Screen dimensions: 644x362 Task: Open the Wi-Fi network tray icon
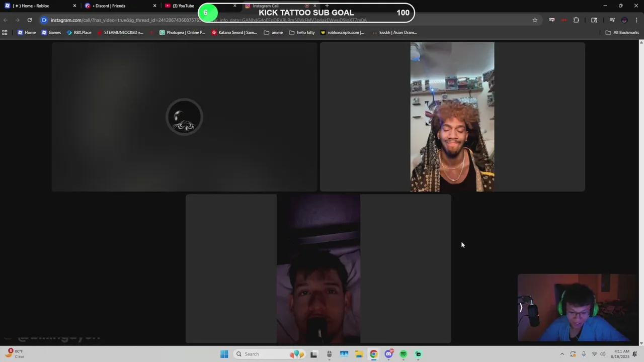point(594,354)
